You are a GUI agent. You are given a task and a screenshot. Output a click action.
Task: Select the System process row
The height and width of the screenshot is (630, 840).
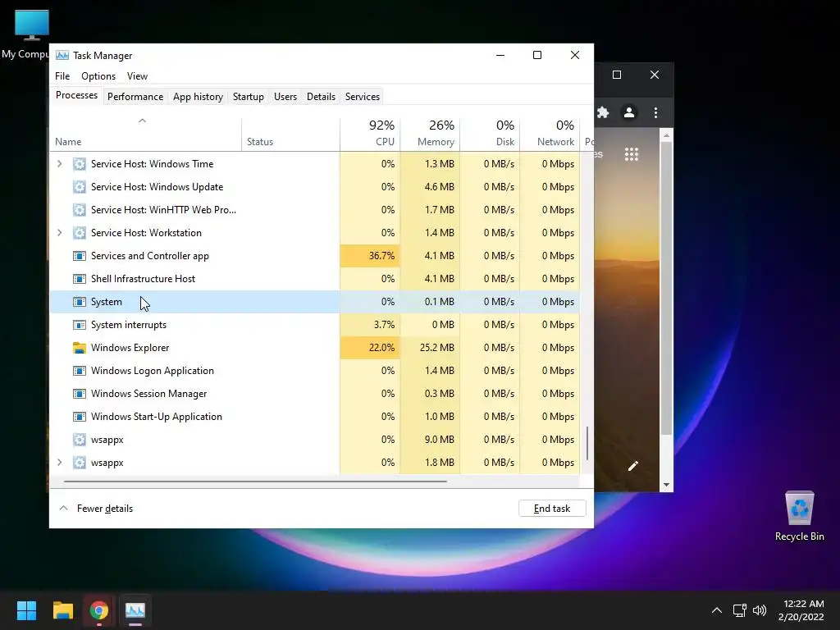click(x=314, y=302)
